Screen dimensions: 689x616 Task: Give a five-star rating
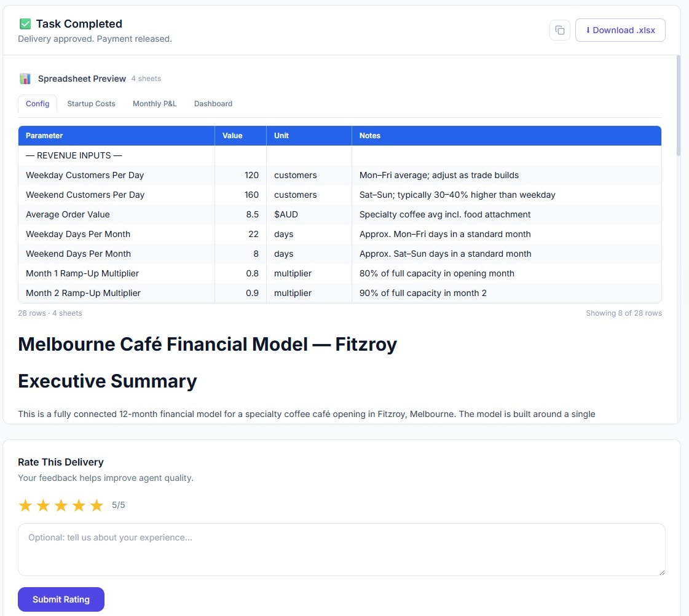coord(96,505)
